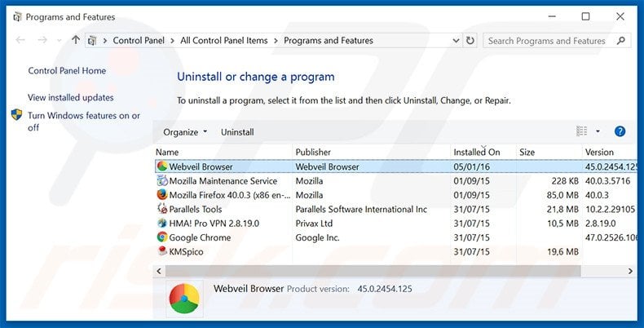Click the Google Inc. publisher cell
The height and width of the screenshot is (328, 644).
pos(317,237)
